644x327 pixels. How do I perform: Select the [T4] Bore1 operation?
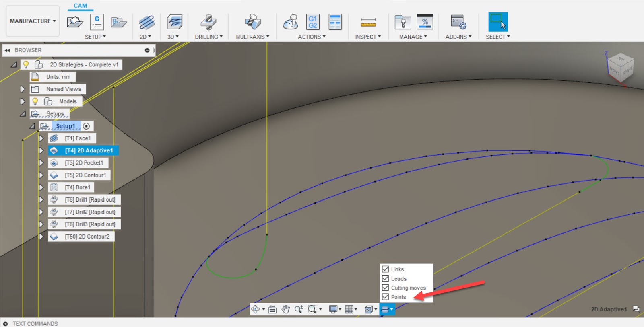point(77,187)
